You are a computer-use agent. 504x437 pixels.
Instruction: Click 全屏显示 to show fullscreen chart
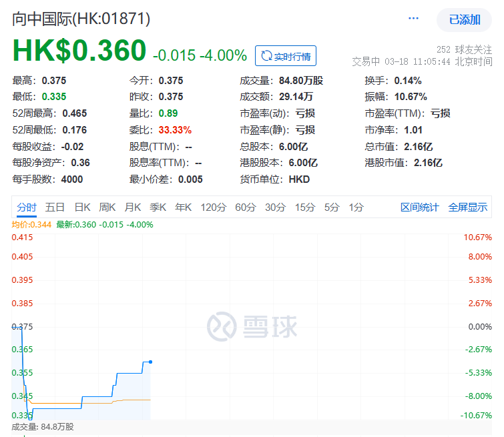click(467, 207)
